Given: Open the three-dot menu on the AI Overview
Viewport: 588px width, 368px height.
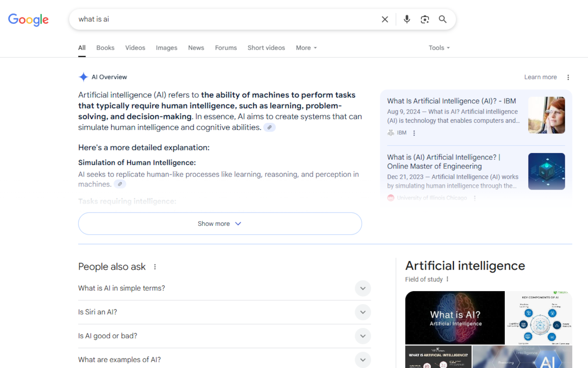Looking at the screenshot, I should (568, 77).
